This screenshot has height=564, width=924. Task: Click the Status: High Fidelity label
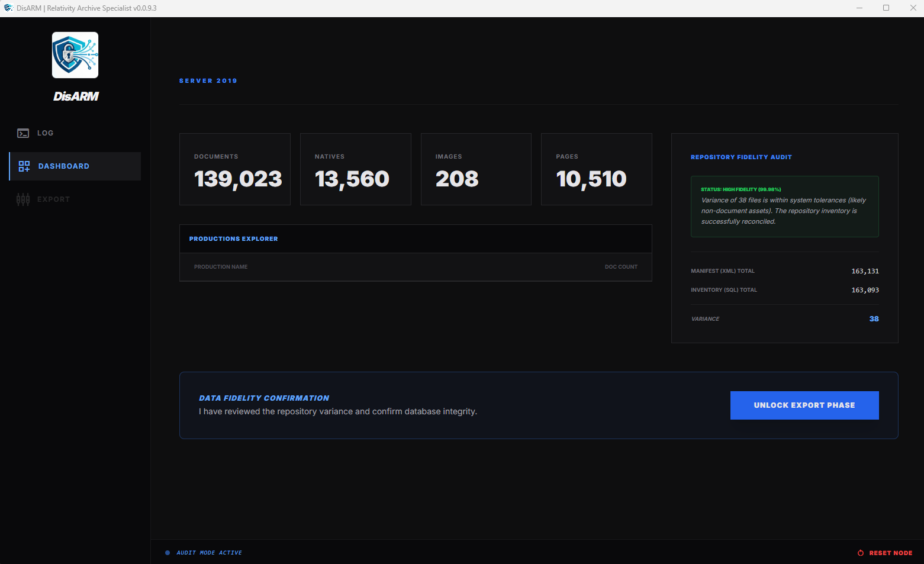[x=741, y=189]
